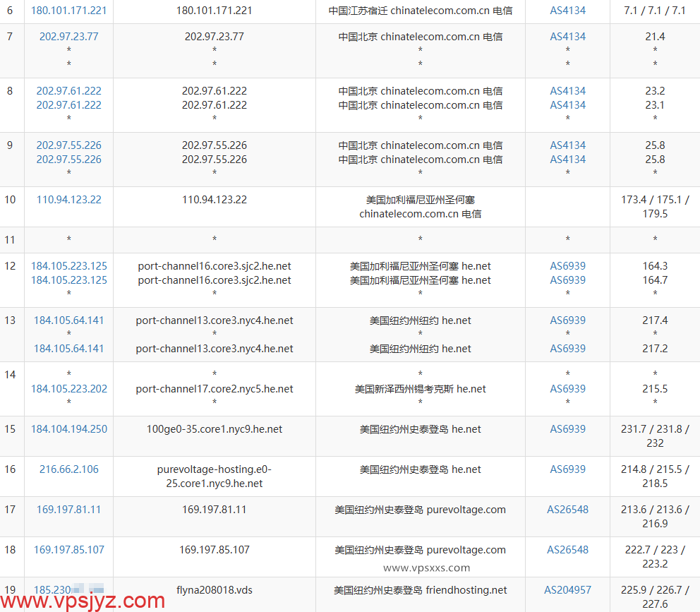Click the AS6939 link in hop 14 row
This screenshot has height=612, width=700.
(567, 389)
